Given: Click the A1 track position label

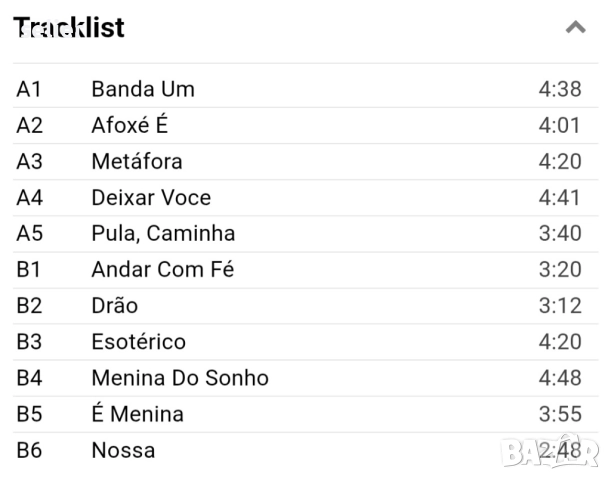Looking at the screenshot, I should point(29,89).
